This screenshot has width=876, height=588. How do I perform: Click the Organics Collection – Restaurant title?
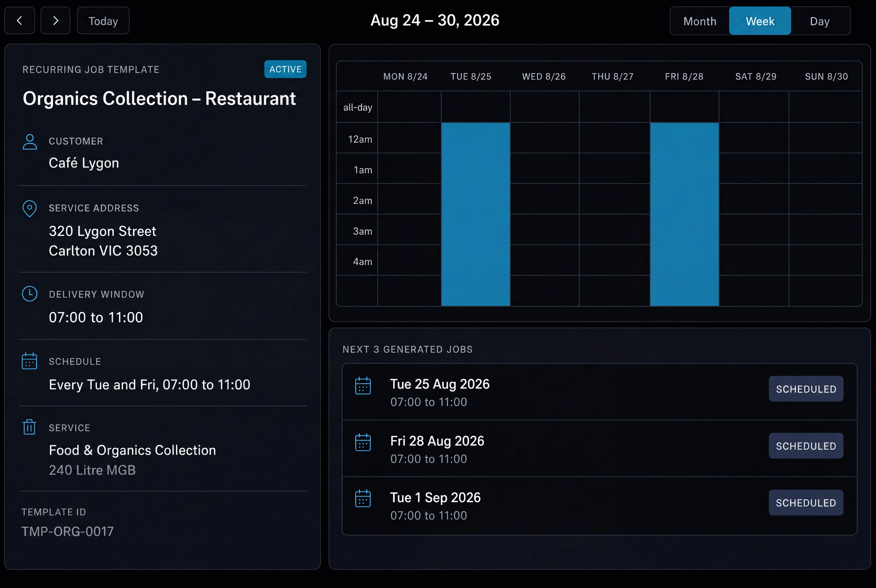click(x=159, y=99)
